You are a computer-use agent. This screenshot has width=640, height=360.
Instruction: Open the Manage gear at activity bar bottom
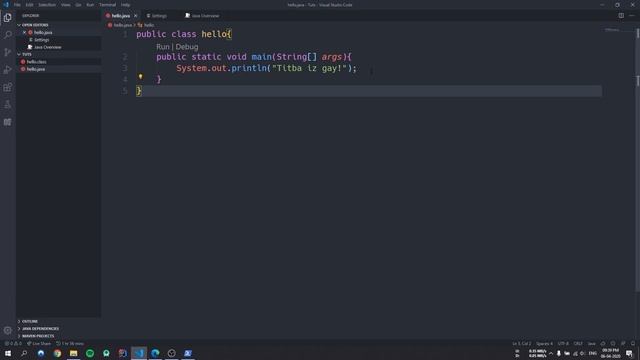(8, 330)
